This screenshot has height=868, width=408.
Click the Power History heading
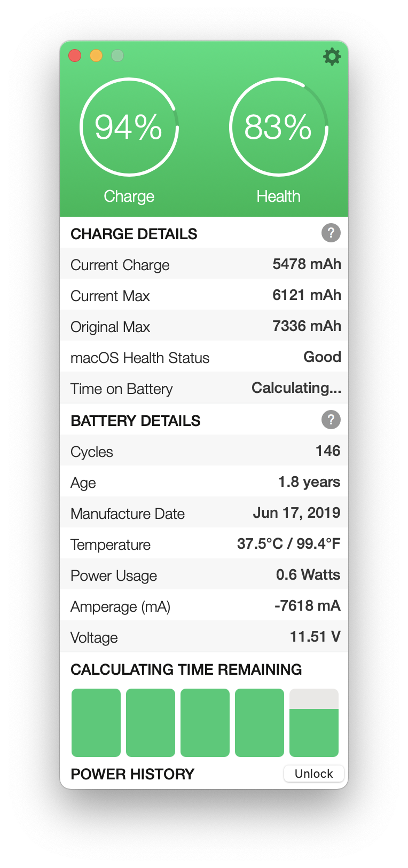[x=132, y=774]
